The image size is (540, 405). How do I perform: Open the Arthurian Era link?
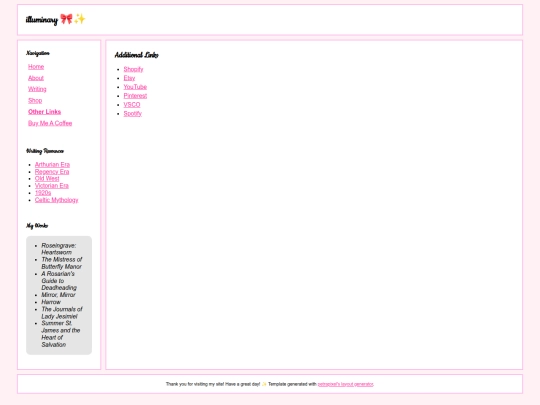(x=52, y=165)
